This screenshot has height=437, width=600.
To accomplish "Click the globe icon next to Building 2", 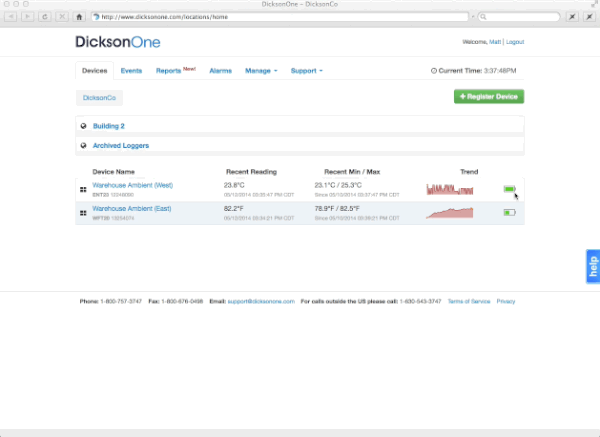I will (x=83, y=126).
